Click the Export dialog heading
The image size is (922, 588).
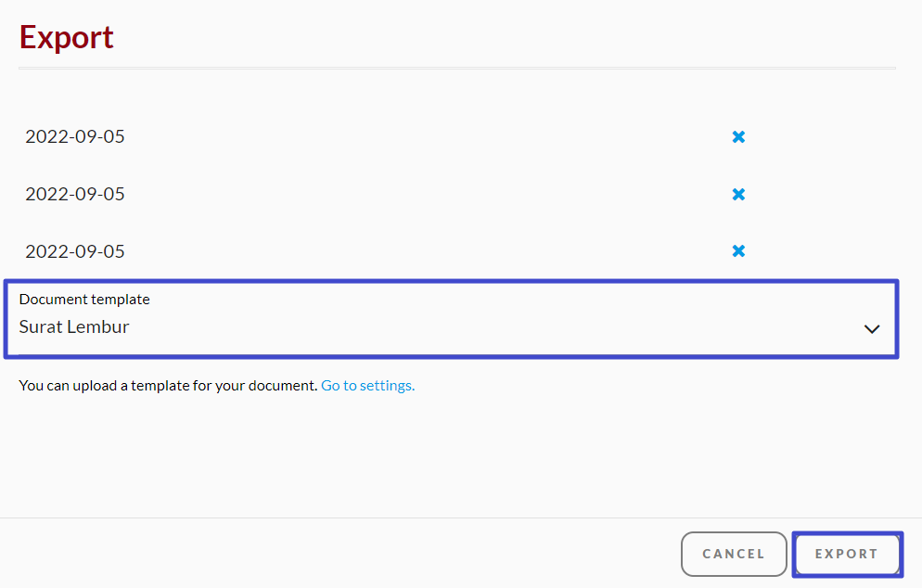pos(67,38)
